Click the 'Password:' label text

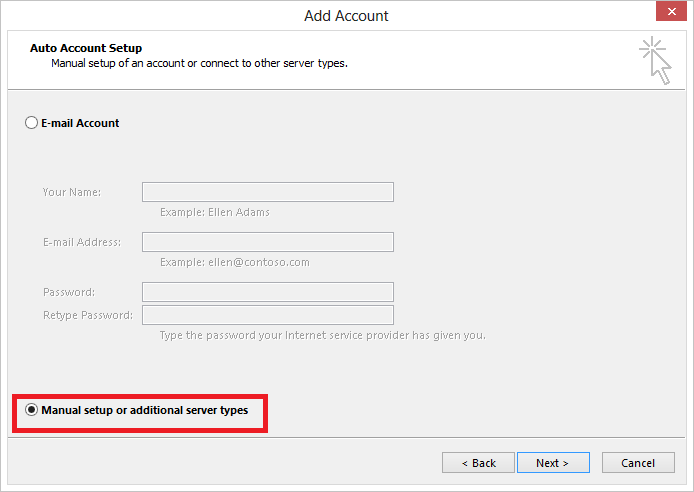[x=68, y=292]
